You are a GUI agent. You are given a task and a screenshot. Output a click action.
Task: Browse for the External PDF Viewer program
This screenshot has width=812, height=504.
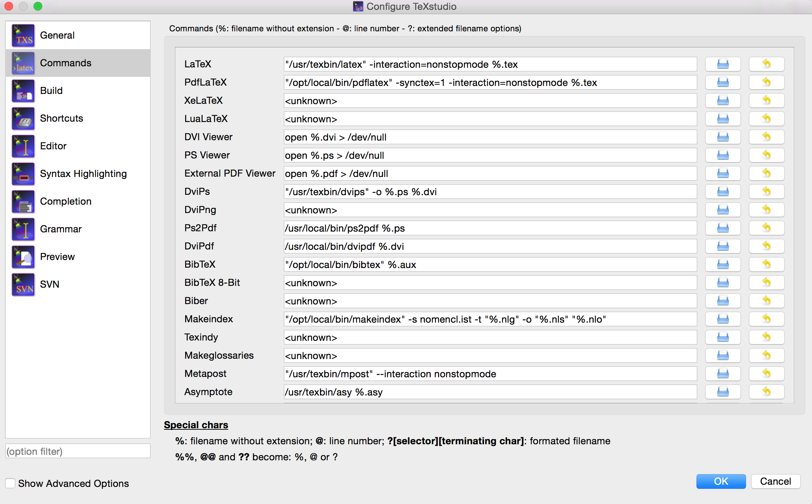pos(723,173)
